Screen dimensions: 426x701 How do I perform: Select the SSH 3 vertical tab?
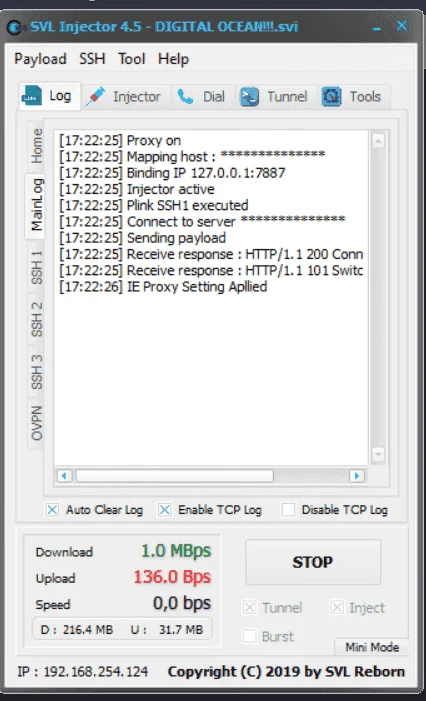(36, 372)
